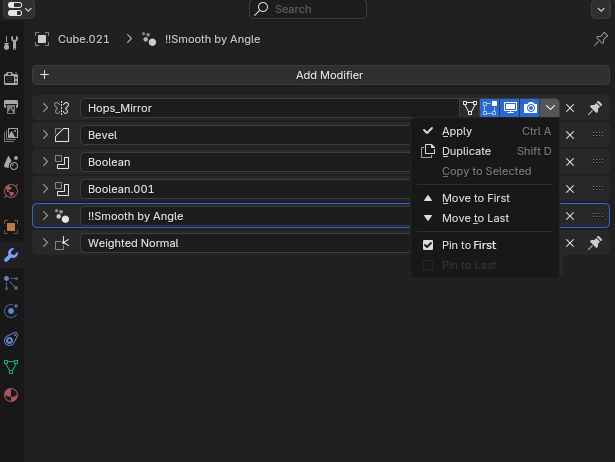The width and height of the screenshot is (615, 462).
Task: Toggle the properties editor pin icon
Action: (600, 39)
